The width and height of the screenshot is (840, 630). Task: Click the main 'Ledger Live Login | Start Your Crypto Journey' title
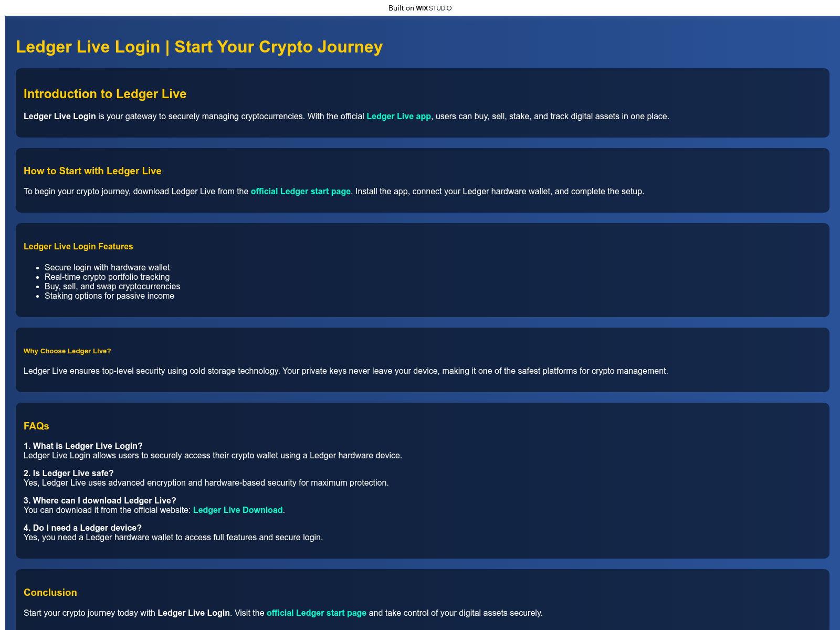(199, 47)
